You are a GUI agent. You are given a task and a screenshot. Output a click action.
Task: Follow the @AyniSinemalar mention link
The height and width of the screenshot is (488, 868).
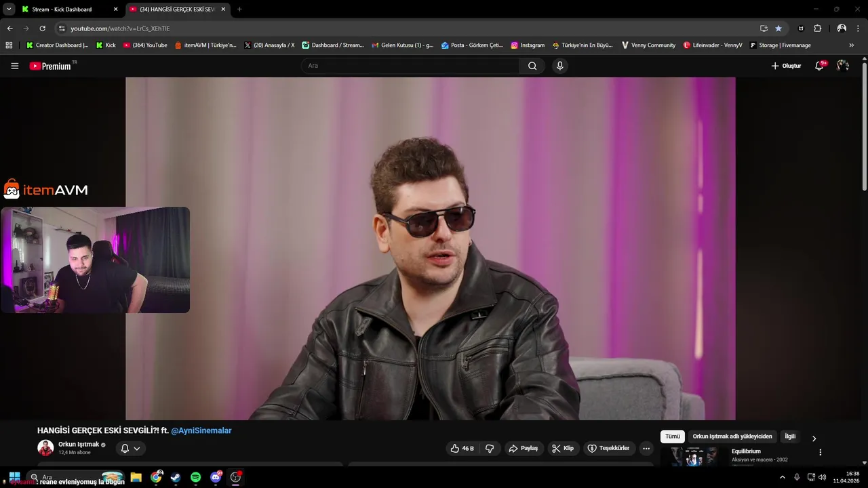click(201, 430)
